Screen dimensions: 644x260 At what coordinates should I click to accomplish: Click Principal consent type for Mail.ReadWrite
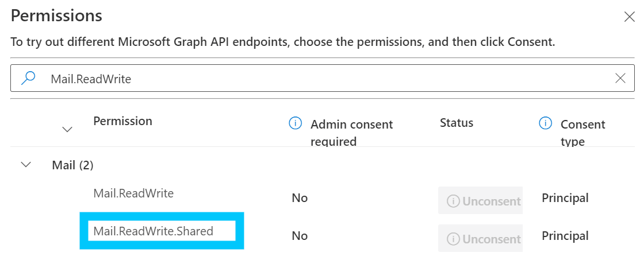(565, 198)
